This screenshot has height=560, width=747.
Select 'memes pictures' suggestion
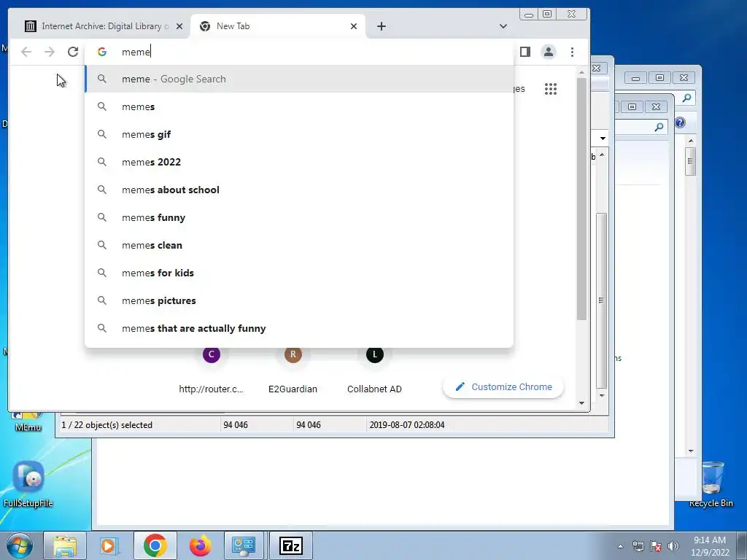tap(299, 300)
